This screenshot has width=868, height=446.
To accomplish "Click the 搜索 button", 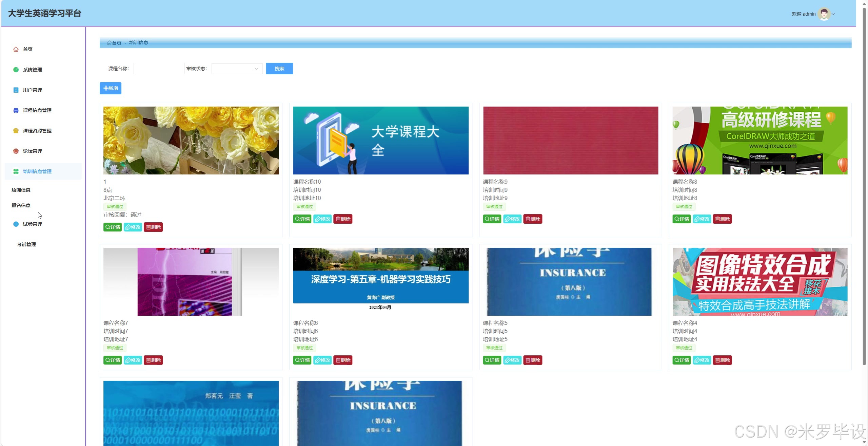I will [x=279, y=69].
